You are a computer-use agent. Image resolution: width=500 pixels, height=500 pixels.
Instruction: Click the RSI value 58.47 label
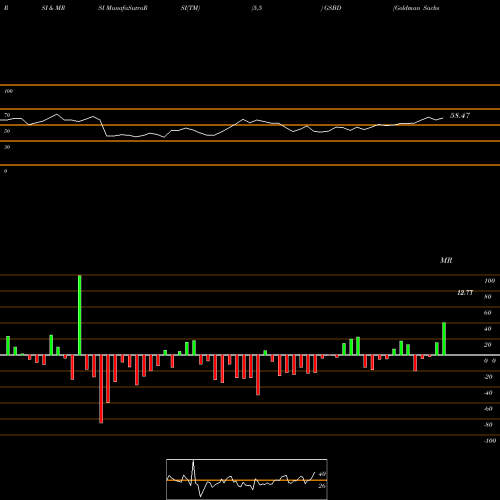click(x=460, y=116)
